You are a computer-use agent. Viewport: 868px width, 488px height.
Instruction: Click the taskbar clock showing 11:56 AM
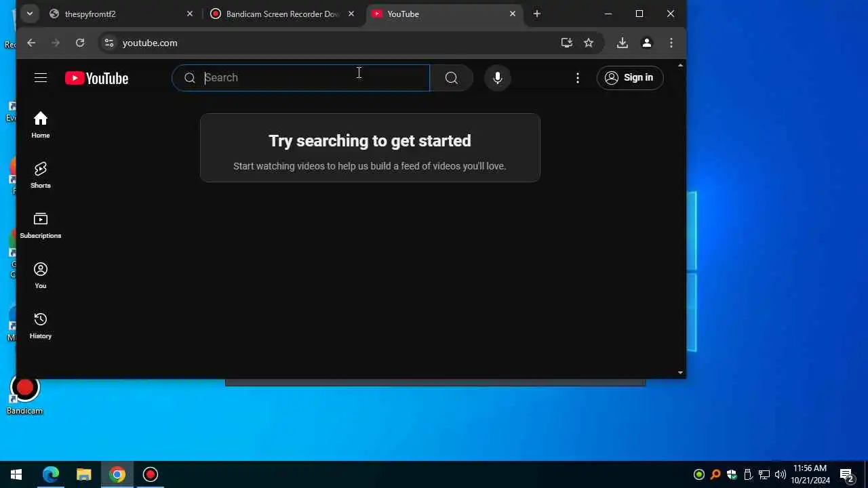click(810, 474)
